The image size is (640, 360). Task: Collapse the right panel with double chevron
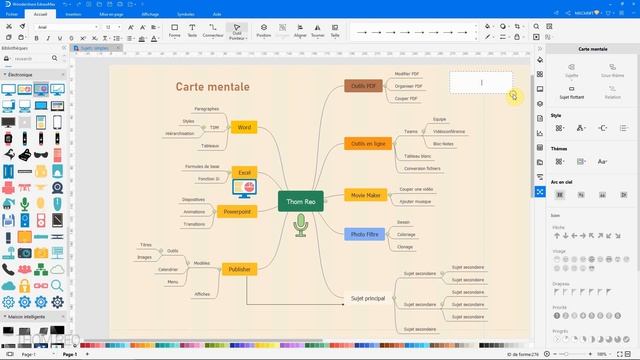point(540,49)
